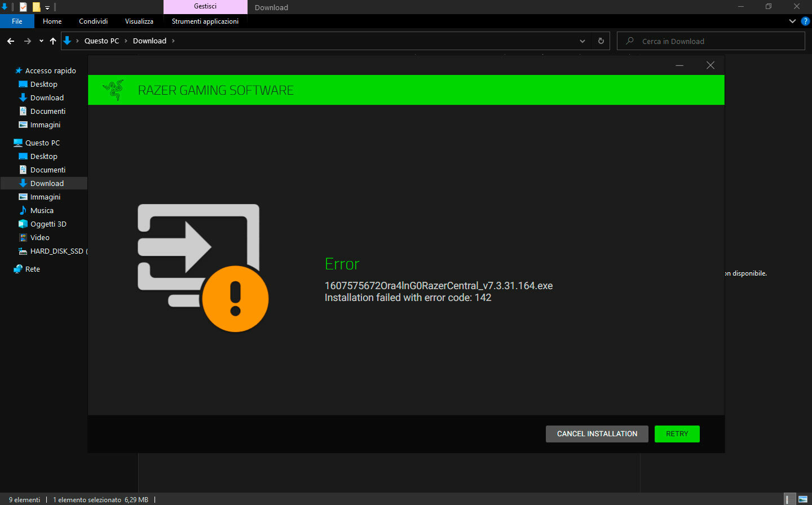Viewport: 812px width, 505px height.
Task: Go up one folder level
Action: (53, 41)
